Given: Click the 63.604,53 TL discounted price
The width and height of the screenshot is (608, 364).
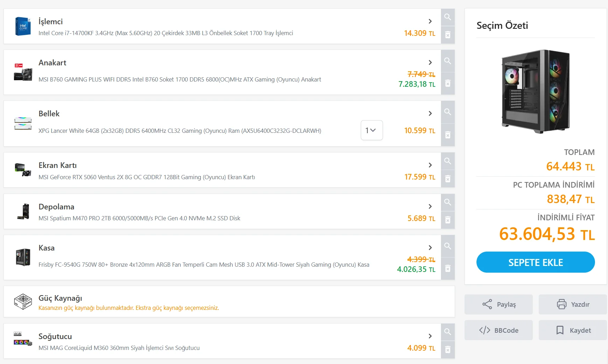Looking at the screenshot, I should pyautogui.click(x=547, y=234).
